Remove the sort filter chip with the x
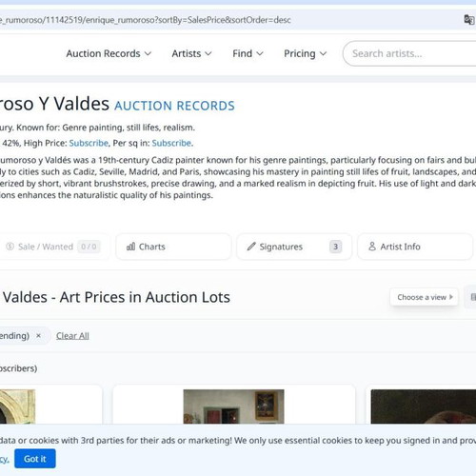476x476 pixels. pyautogui.click(x=38, y=335)
